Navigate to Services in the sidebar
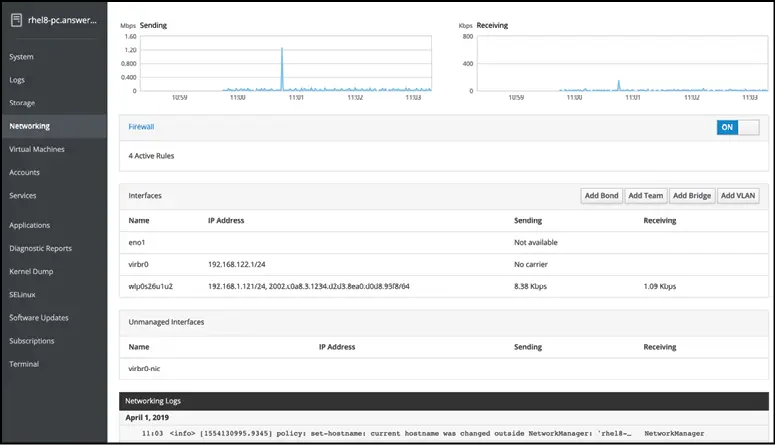 tap(23, 195)
